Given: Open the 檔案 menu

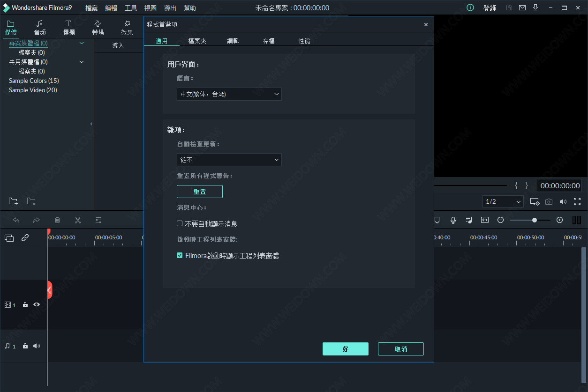Looking at the screenshot, I should click(91, 8).
